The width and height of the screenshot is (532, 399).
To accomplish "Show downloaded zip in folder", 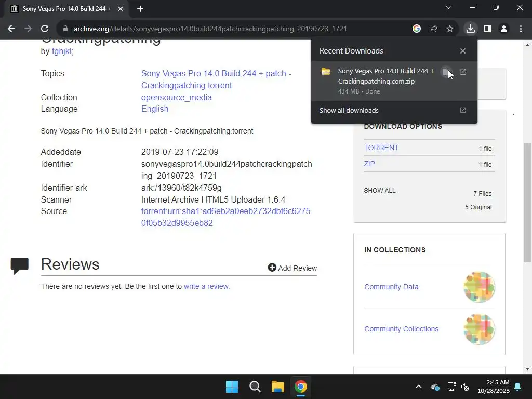I will pyautogui.click(x=445, y=72).
